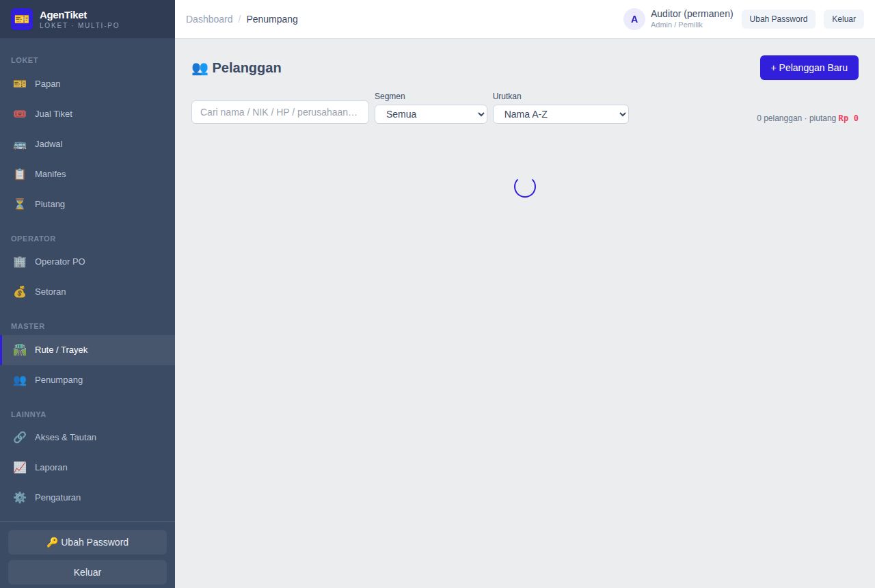Image resolution: width=875 pixels, height=588 pixels.
Task: Click the LOKET · MULTI-PO tagline
Action: pyautogui.click(x=79, y=25)
